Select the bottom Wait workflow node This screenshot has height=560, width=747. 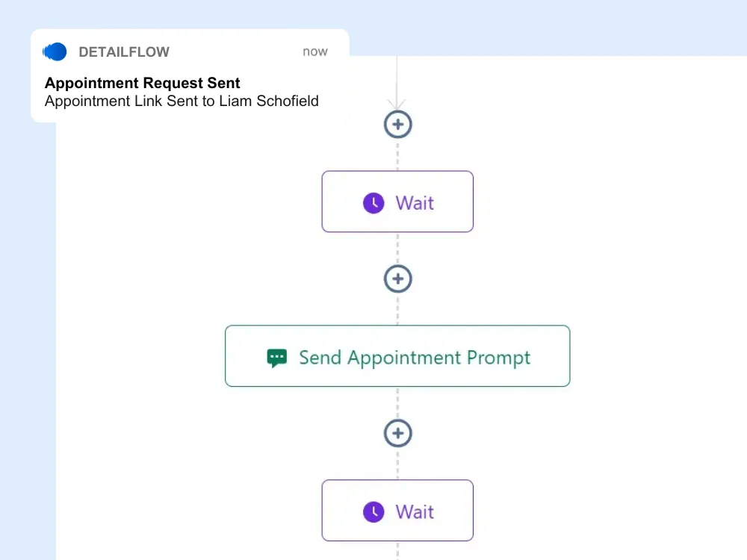tap(397, 510)
